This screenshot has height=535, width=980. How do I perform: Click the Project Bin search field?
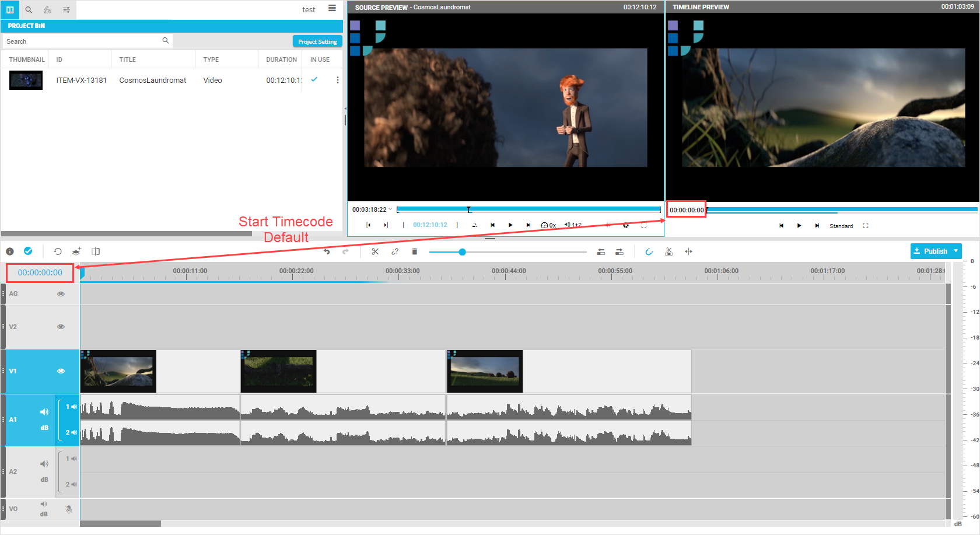(x=82, y=41)
